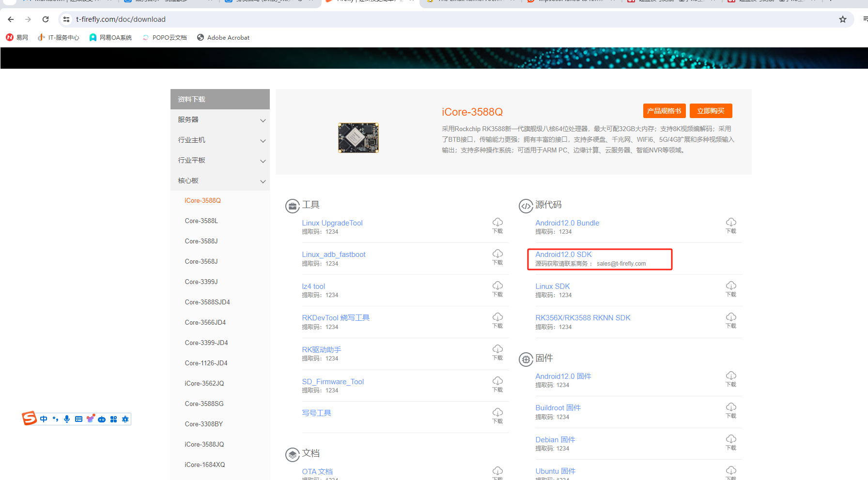
Task: Click the chip icon next to 固件 section
Action: point(526,360)
